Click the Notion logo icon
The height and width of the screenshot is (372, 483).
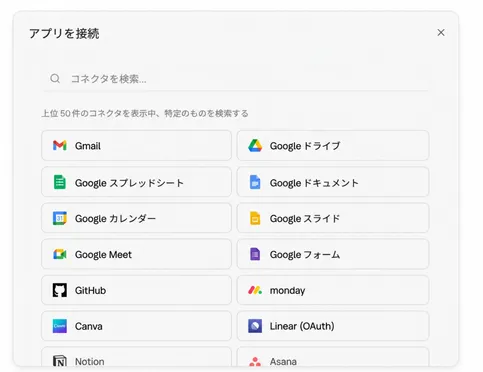[x=60, y=361]
